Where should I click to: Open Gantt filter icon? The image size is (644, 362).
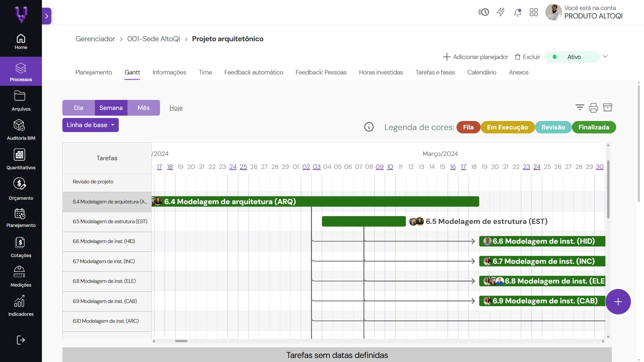click(x=580, y=107)
